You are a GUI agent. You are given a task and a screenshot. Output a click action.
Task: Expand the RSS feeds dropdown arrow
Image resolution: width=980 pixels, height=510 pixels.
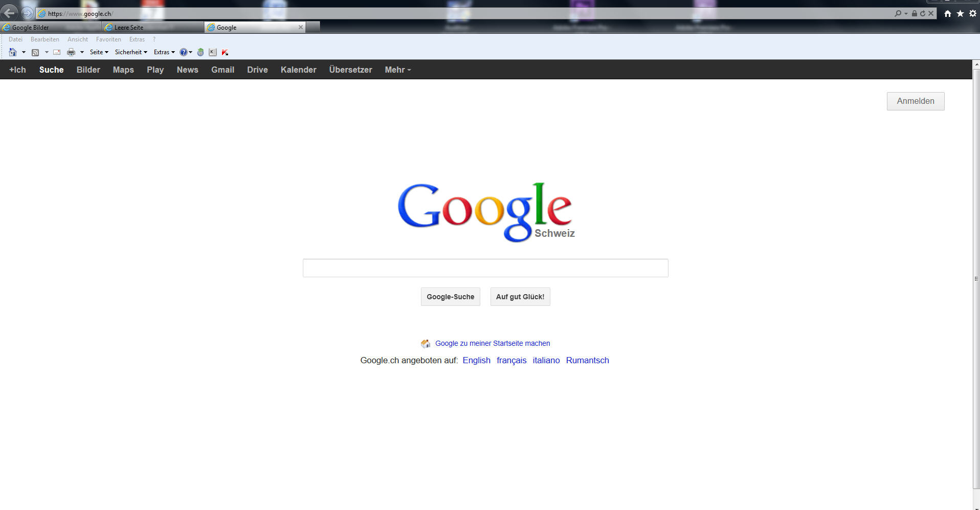coord(47,52)
